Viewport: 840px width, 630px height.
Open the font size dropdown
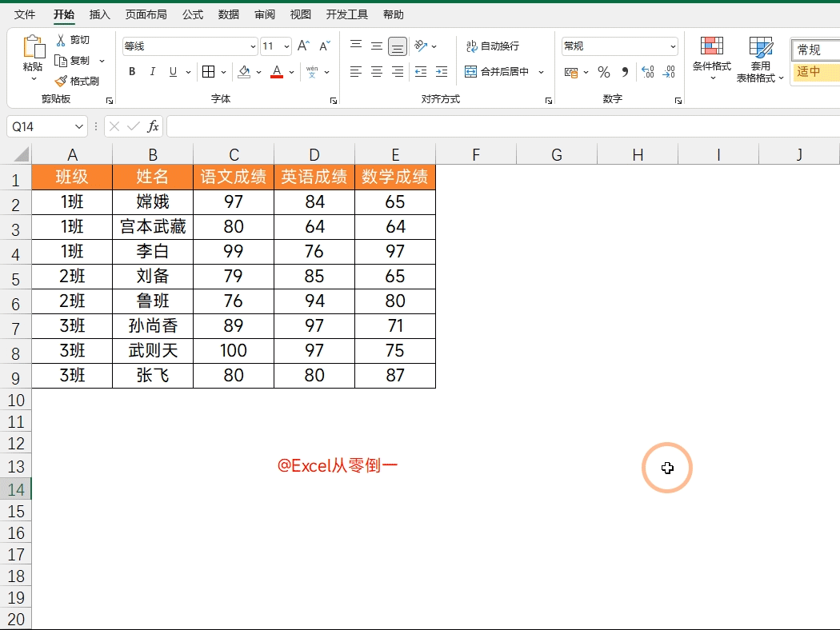click(x=286, y=46)
